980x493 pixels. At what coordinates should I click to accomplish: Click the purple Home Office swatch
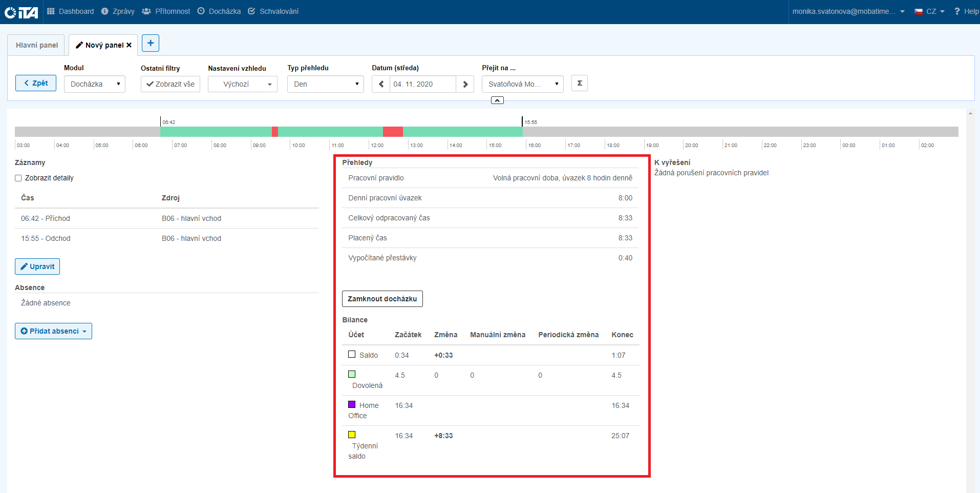352,404
